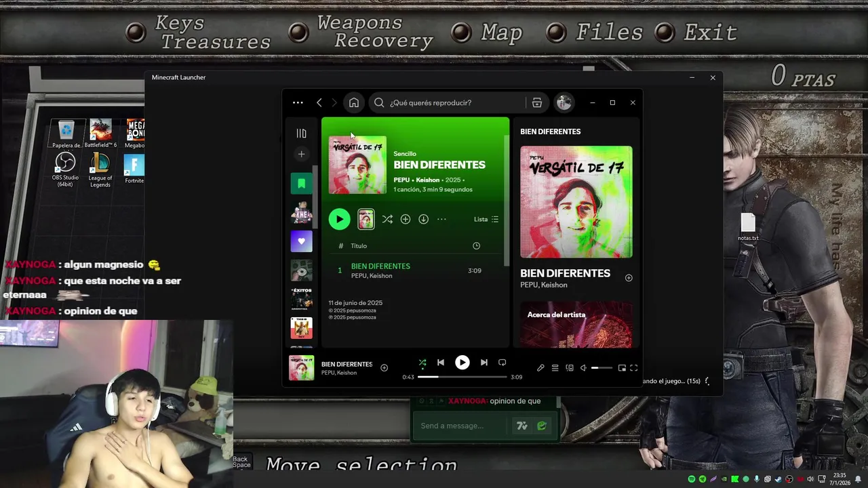Image resolution: width=868 pixels, height=488 pixels.
Task: Open the OBS Studio desktop shortcut
Action: point(65,169)
